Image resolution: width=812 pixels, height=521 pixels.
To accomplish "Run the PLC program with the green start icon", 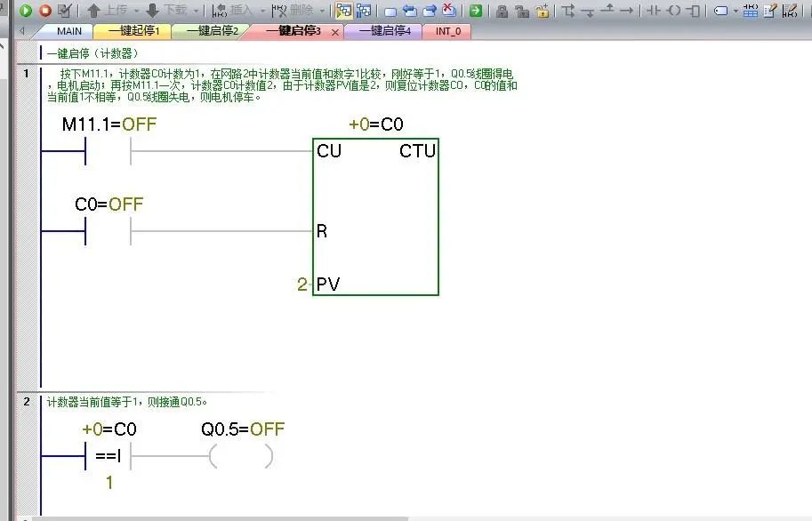I will click(x=27, y=11).
